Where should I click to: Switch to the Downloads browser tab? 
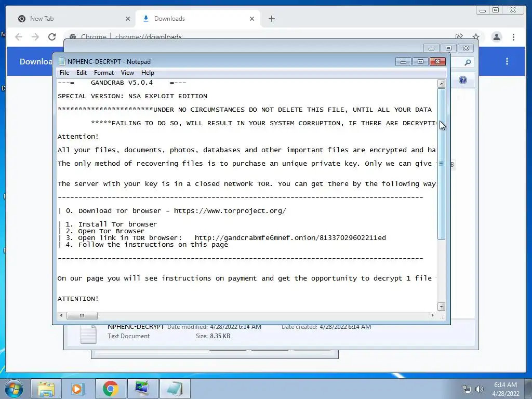point(198,19)
